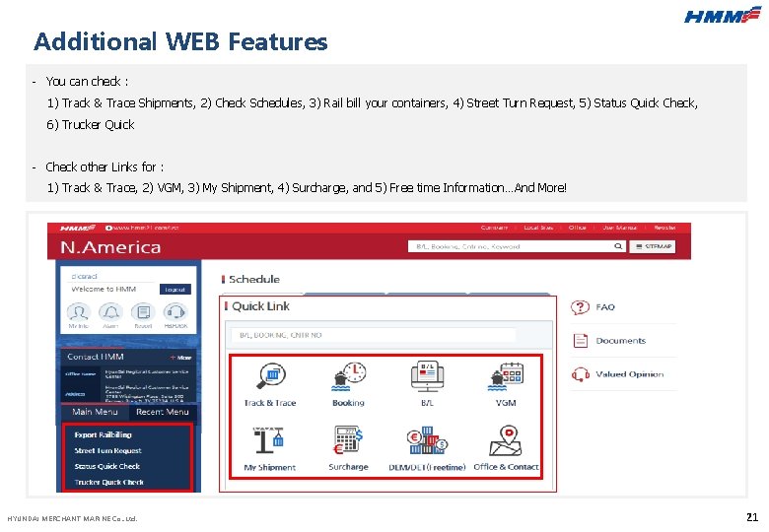Click the Local Sites link in the top bar
This screenshot has width=769, height=532.
(x=538, y=228)
